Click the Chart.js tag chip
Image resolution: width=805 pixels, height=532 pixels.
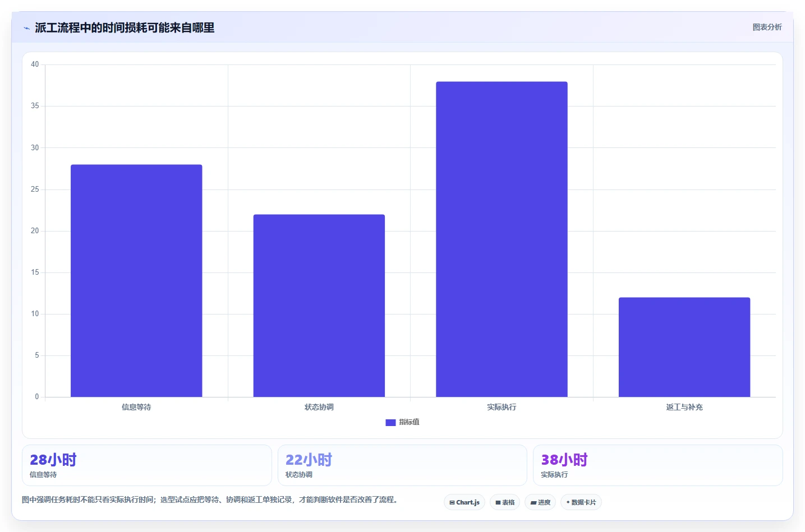[x=464, y=502]
